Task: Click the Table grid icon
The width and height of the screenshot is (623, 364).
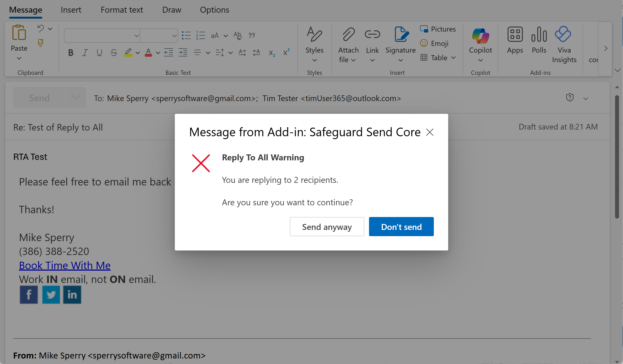Action: click(x=424, y=58)
